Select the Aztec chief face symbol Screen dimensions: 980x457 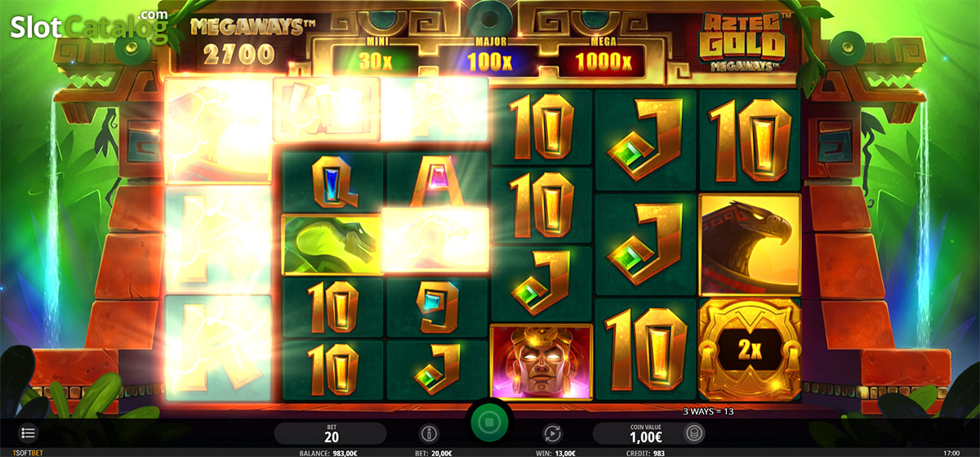click(541, 361)
